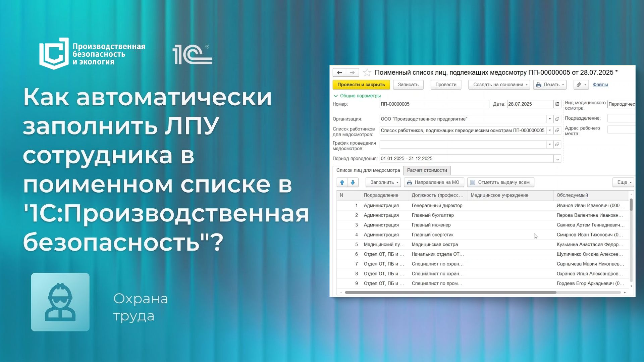Select Гордеев Егор Аркадьевич cell
Image resolution: width=644 pixels, height=362 pixels.
pos(591,283)
